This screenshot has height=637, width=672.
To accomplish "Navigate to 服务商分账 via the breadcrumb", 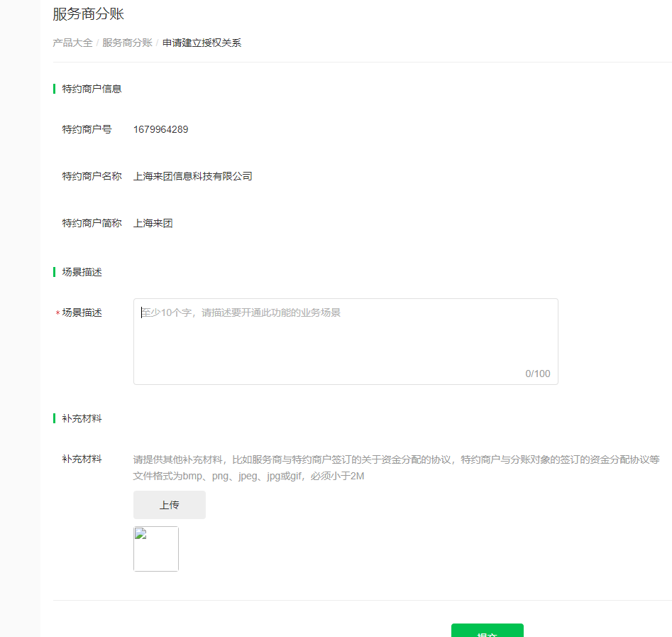I will tap(127, 43).
